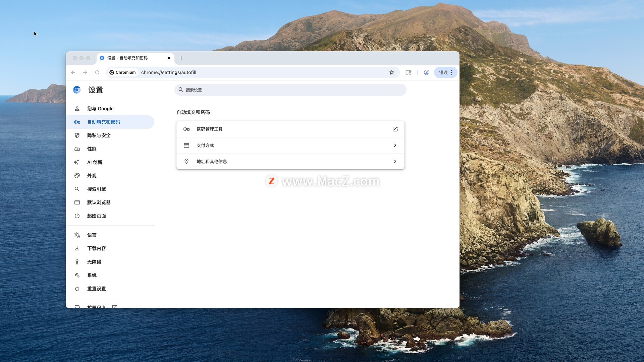Screen dimensions: 644x362
Task: Click the palette icon beside 外观
Action: (77, 176)
